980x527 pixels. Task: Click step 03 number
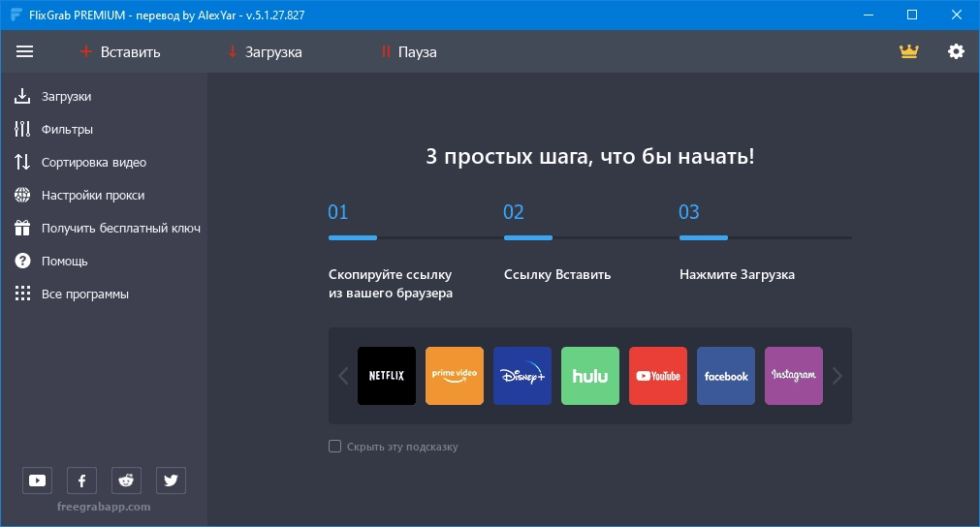pyautogui.click(x=689, y=212)
